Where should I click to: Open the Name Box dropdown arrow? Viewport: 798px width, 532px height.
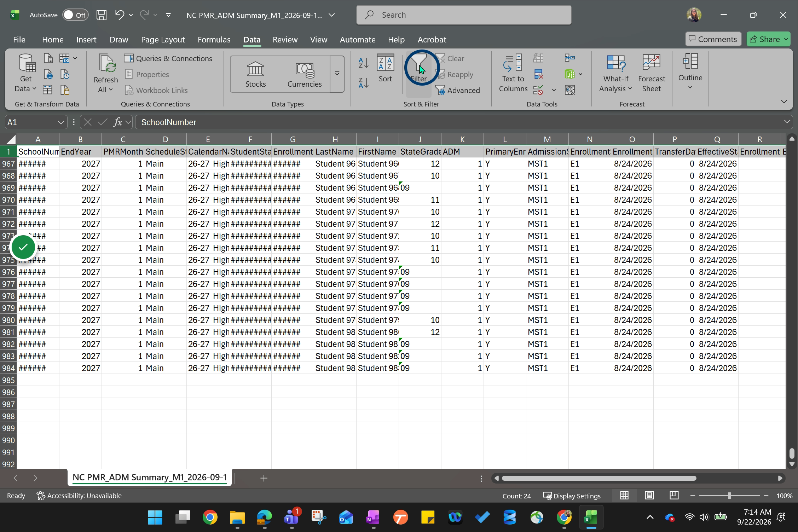pos(61,122)
